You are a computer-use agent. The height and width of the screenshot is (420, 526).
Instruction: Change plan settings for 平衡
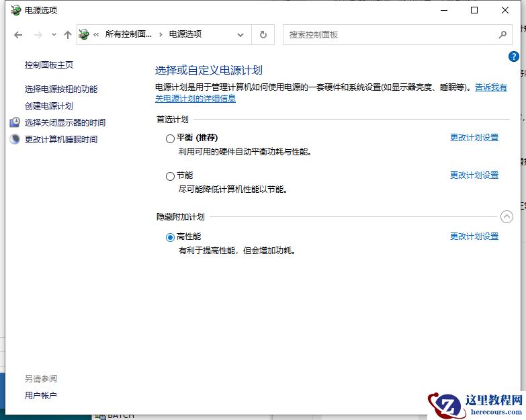point(474,138)
